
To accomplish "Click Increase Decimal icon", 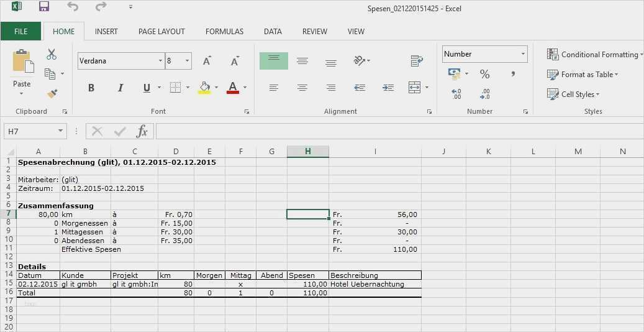I will [x=456, y=95].
